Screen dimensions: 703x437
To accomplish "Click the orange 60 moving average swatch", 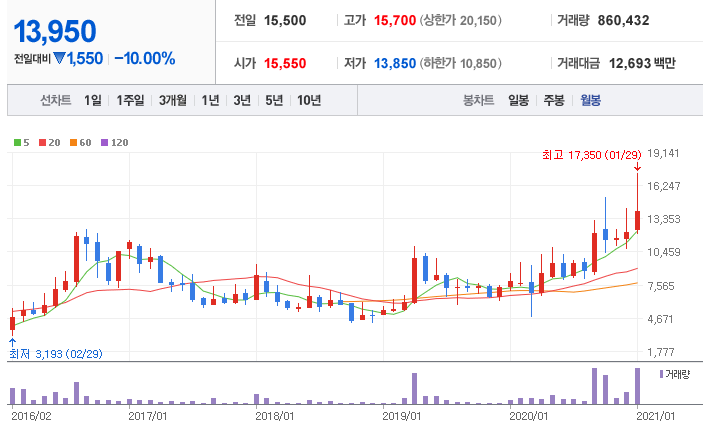I will (74, 143).
